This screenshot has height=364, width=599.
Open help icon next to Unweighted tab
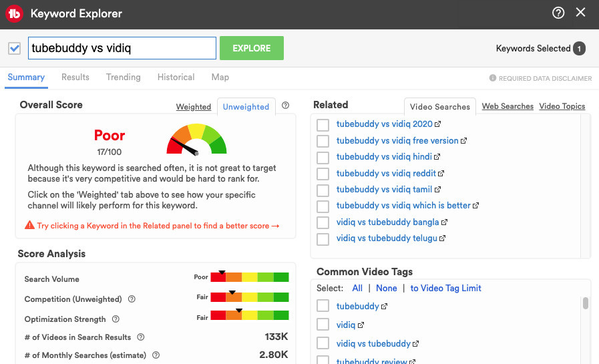pyautogui.click(x=285, y=106)
